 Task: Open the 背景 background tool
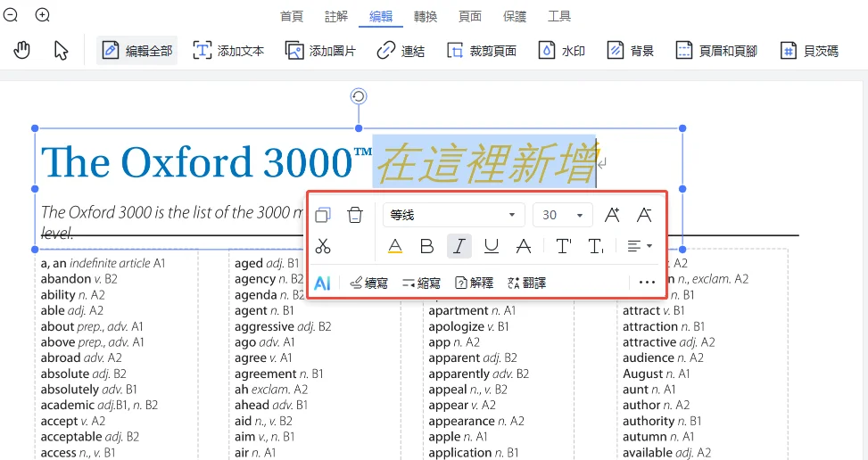630,51
